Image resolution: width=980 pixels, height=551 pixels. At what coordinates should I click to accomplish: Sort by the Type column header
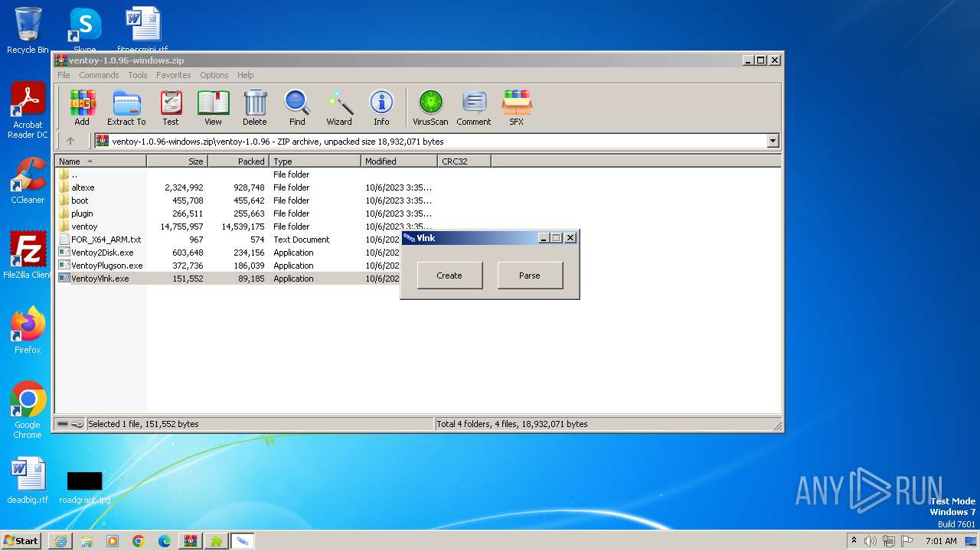coord(315,161)
